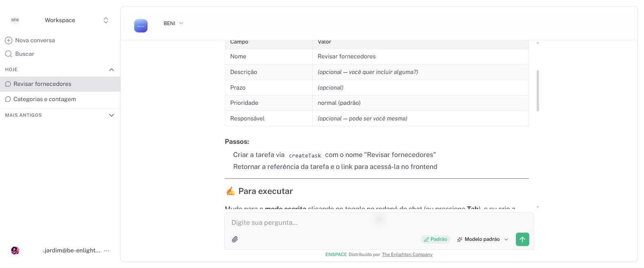Click the chat scrollbar thumb
The height and width of the screenshot is (268, 644).
pyautogui.click(x=538, y=90)
